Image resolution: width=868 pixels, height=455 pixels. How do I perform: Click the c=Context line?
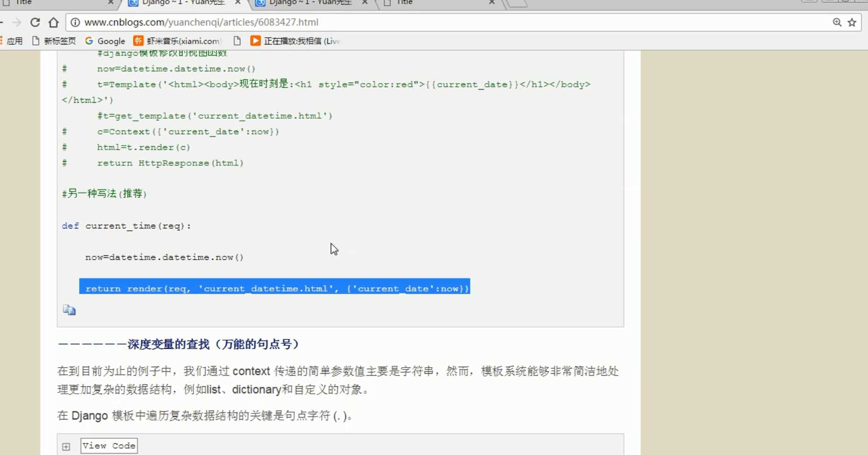(188, 132)
